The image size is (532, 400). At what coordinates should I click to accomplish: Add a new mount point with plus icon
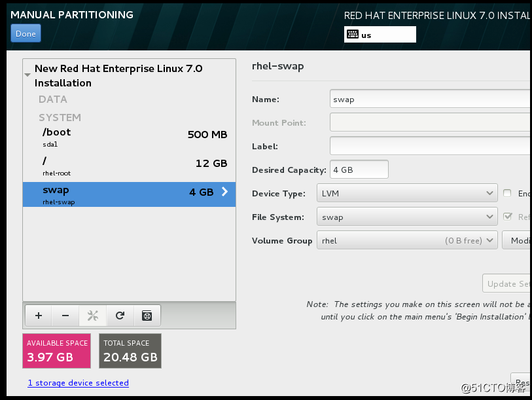[x=39, y=316]
